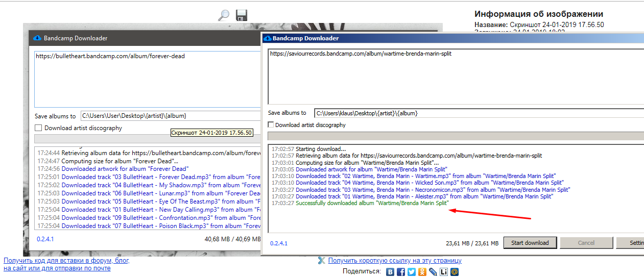Screen dimensions: 644x278
Task: Click the disabled Cancel button
Action: (x=586, y=243)
